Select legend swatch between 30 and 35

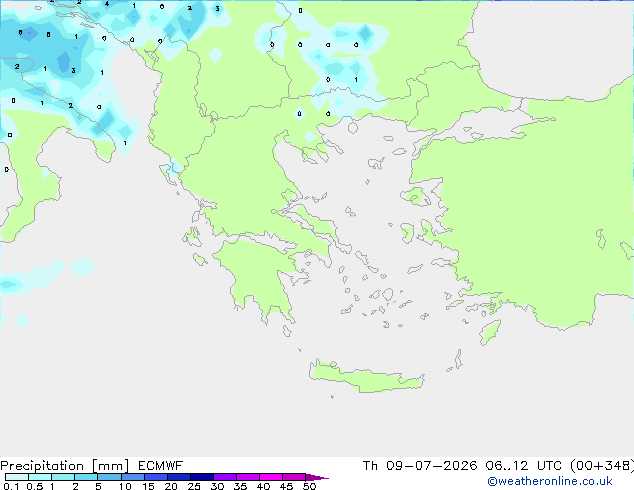tap(224, 477)
